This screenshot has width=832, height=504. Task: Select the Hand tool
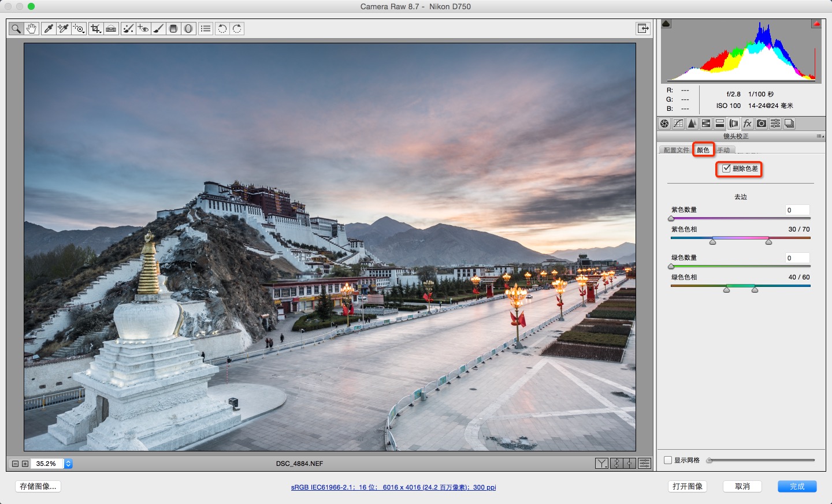(32, 28)
